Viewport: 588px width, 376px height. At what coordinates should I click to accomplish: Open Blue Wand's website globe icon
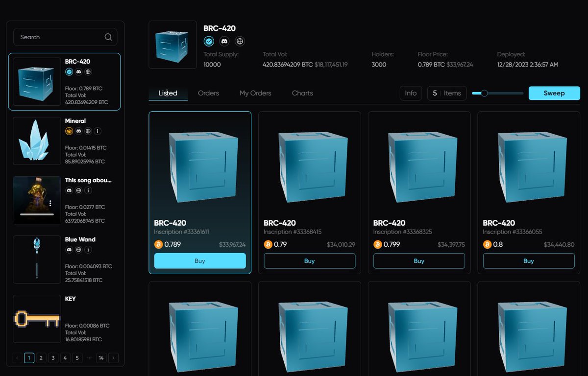point(78,249)
